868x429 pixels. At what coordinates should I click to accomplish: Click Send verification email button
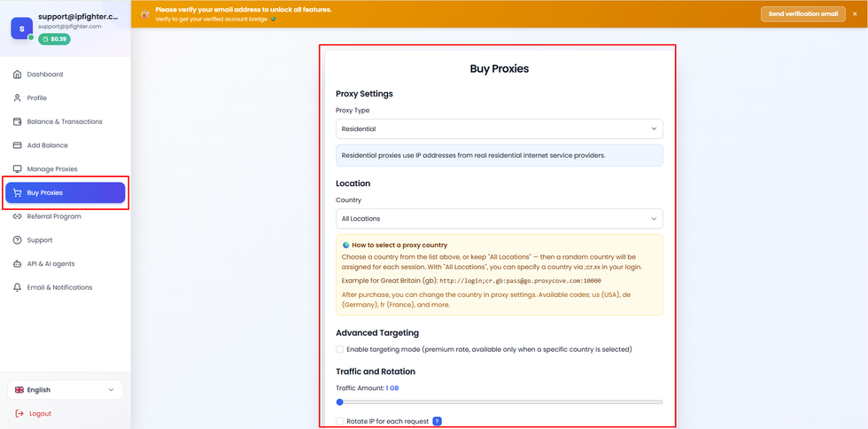click(803, 14)
